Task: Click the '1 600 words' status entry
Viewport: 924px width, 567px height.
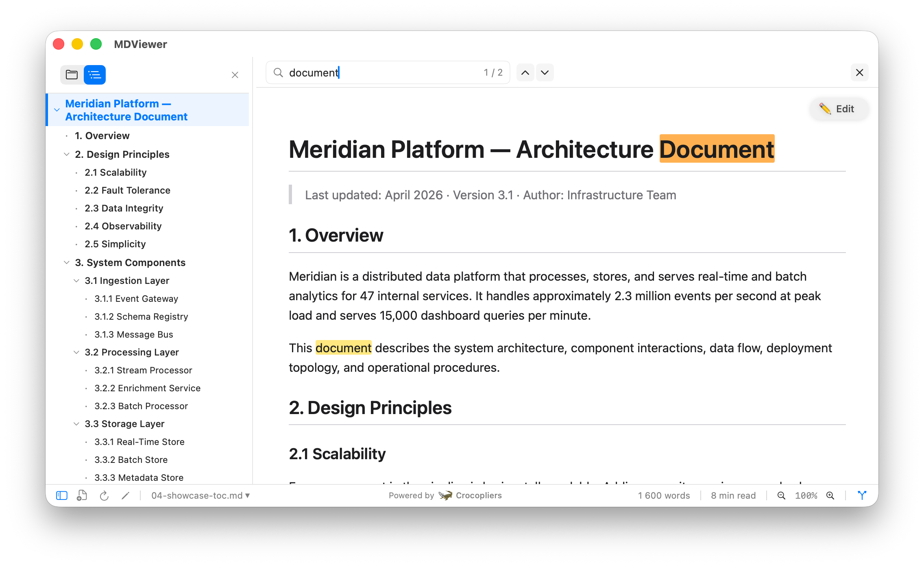Action: (x=664, y=495)
